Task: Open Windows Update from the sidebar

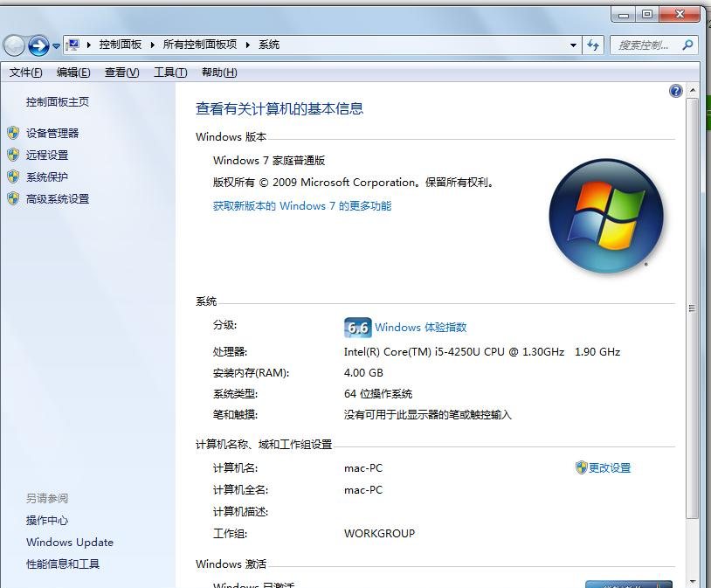Action: [69, 542]
